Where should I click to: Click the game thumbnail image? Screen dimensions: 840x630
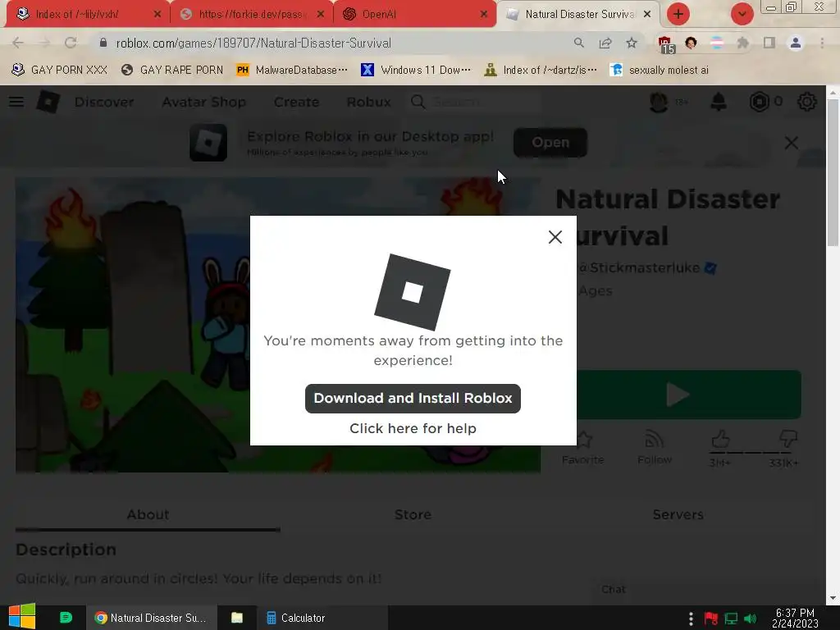click(134, 325)
